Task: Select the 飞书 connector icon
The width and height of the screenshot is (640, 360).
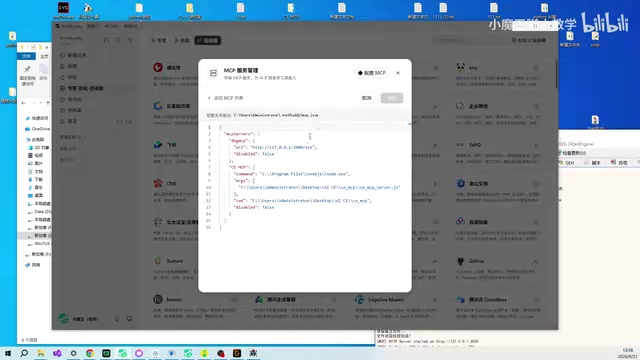Action: [x=158, y=145]
